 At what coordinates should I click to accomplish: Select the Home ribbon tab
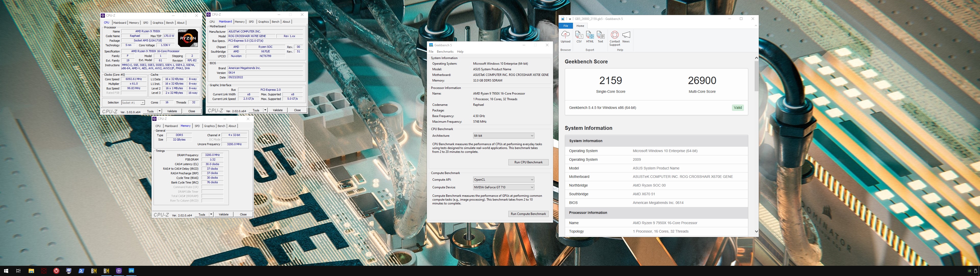tap(580, 26)
